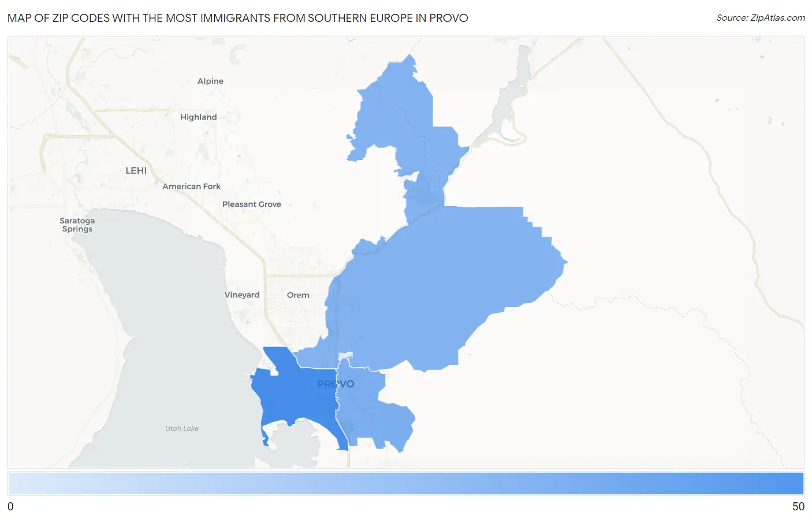Click the American Fork map label
812x519 pixels.
(191, 186)
